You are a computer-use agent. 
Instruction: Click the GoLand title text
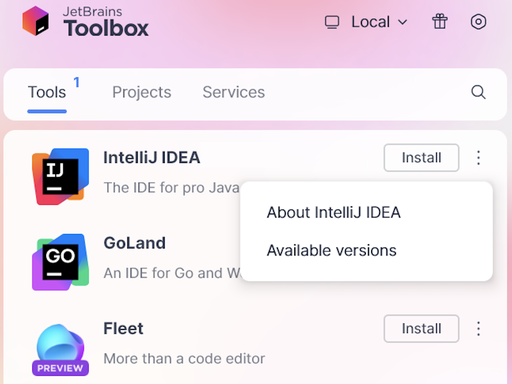pyautogui.click(x=135, y=243)
